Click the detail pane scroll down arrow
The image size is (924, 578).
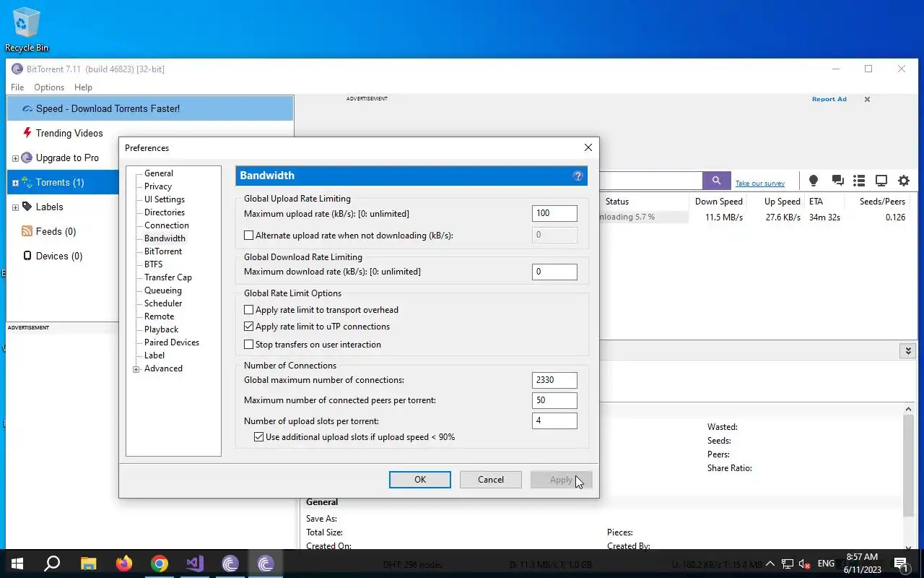[909, 547]
